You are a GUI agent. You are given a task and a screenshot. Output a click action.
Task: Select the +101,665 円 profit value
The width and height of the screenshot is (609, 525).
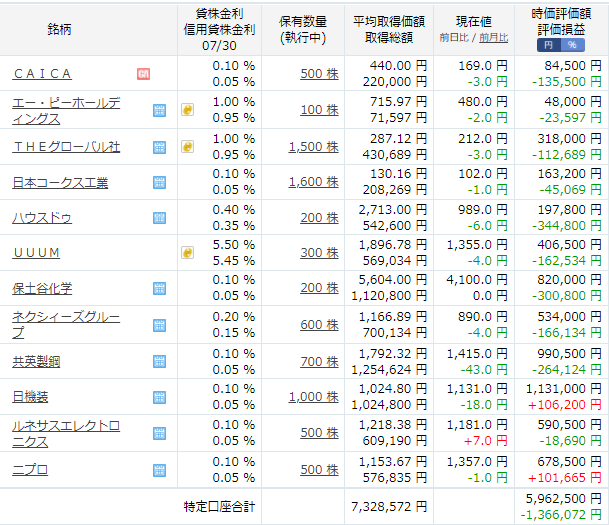coord(564,478)
